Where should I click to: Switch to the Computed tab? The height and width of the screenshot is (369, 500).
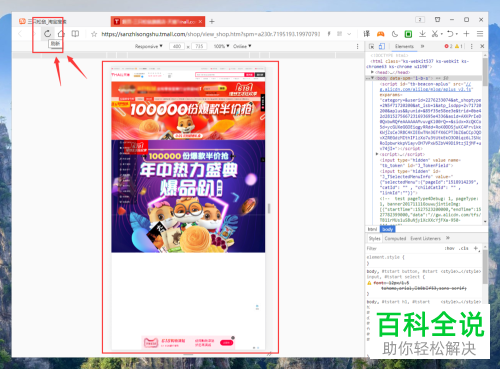pos(395,238)
